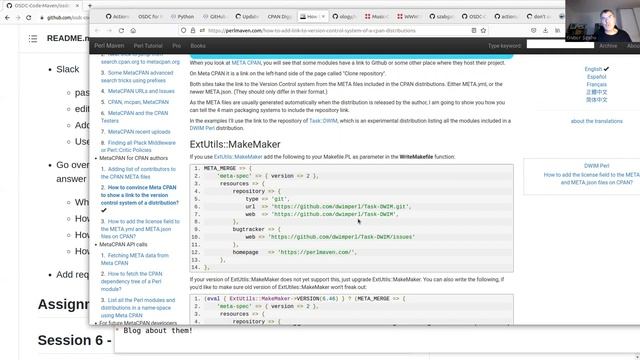Image resolution: width=640 pixels, height=360 pixels.
Task: Open the DWIM Perl link in the right sidebar box
Action: (596, 166)
